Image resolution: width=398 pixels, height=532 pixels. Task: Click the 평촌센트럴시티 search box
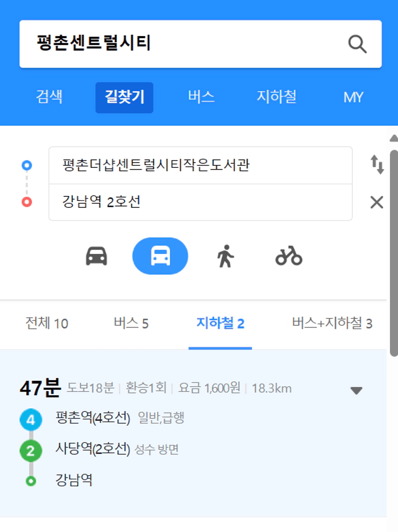tap(200, 44)
